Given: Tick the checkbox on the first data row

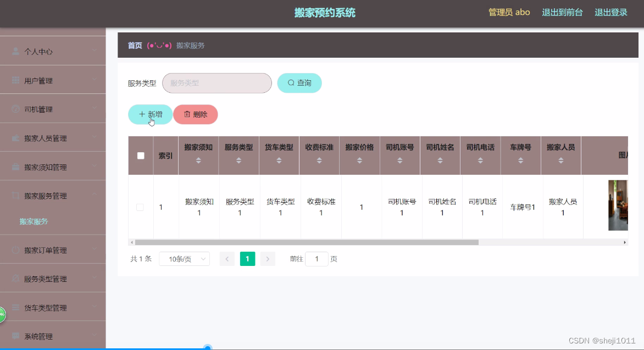Looking at the screenshot, I should click(140, 207).
